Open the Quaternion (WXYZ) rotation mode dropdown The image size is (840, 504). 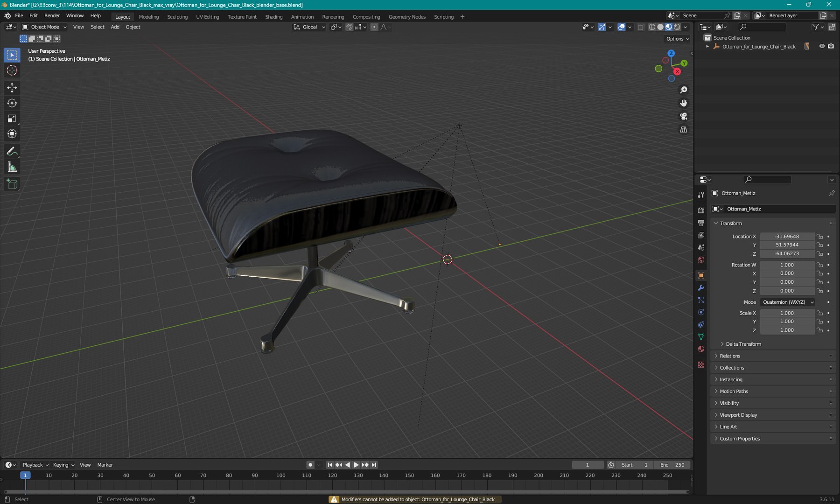pos(787,302)
